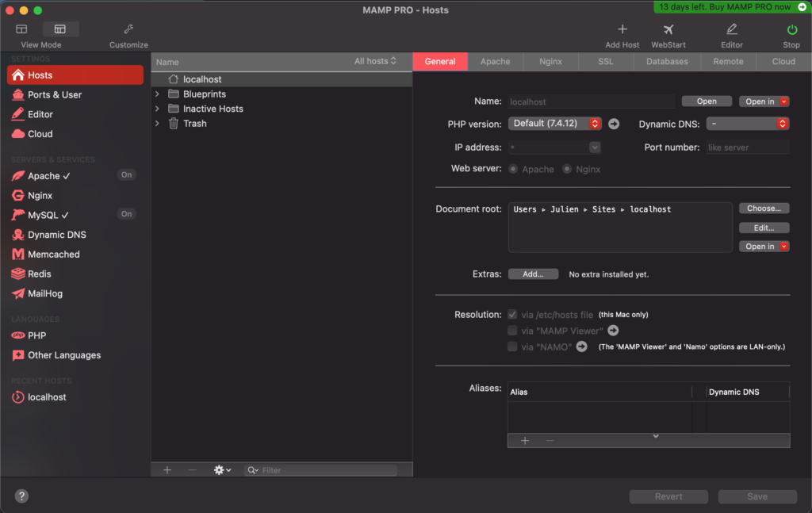Add a host with list plus button
Screen dimensions: 812x513
coord(167,470)
